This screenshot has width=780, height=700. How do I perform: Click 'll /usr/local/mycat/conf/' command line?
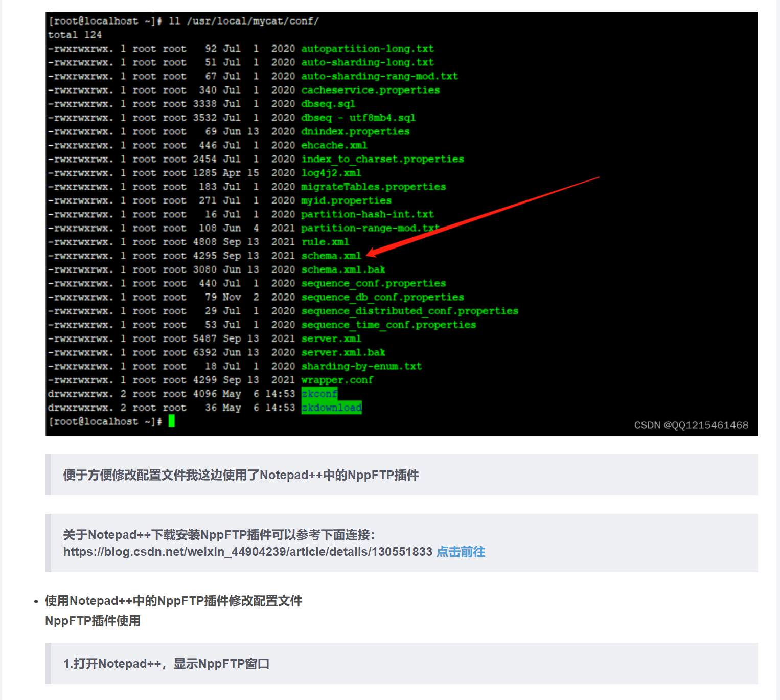click(x=244, y=21)
